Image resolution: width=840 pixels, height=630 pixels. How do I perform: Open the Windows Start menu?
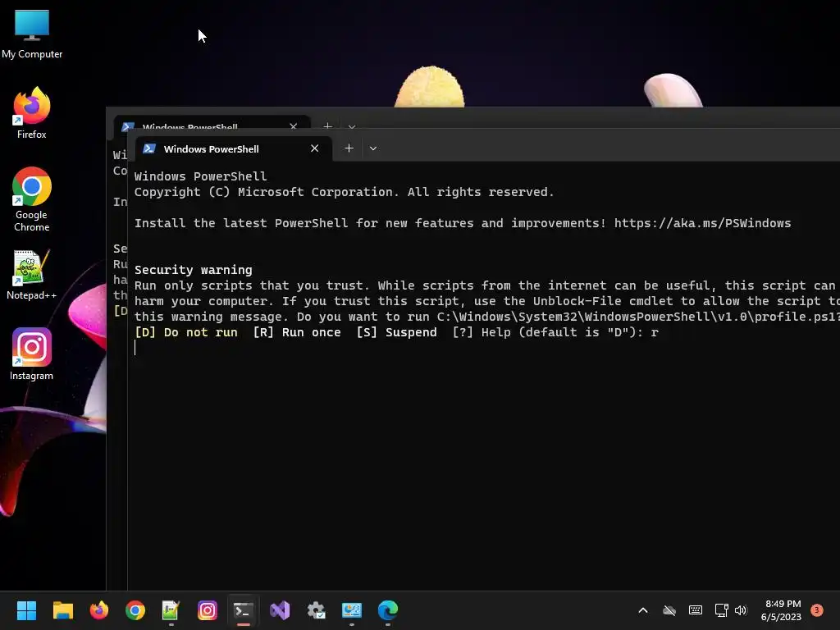[x=26, y=610]
